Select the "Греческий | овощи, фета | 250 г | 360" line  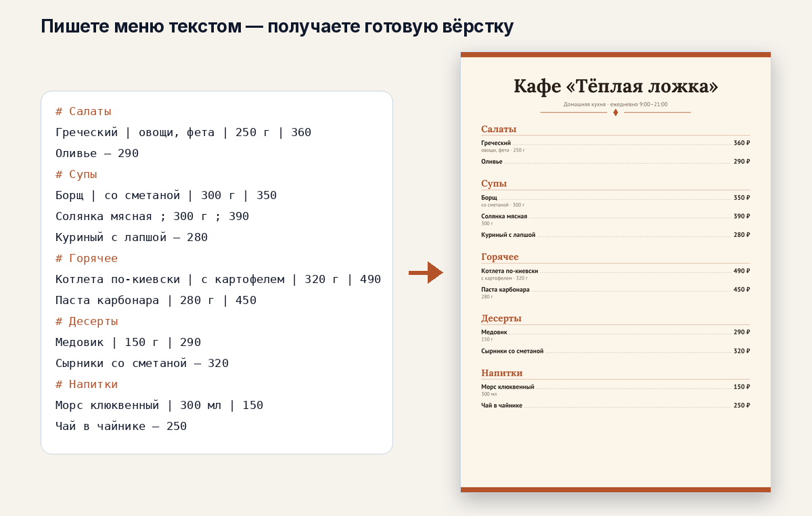coord(183,132)
